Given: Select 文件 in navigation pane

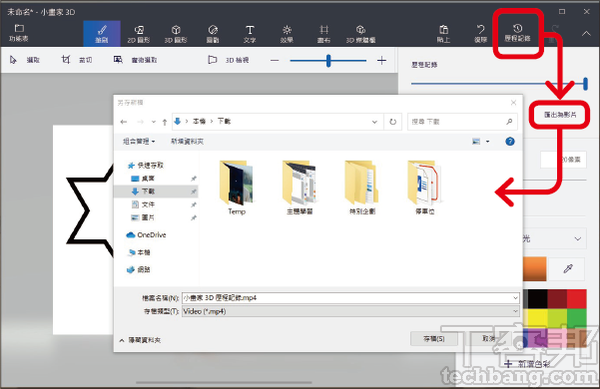Looking at the screenshot, I should [x=143, y=204].
